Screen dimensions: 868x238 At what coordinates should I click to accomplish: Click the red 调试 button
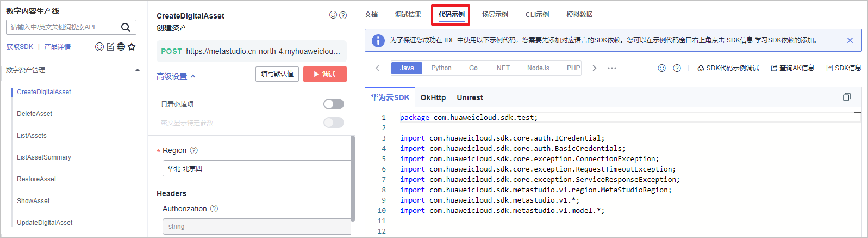(x=325, y=74)
